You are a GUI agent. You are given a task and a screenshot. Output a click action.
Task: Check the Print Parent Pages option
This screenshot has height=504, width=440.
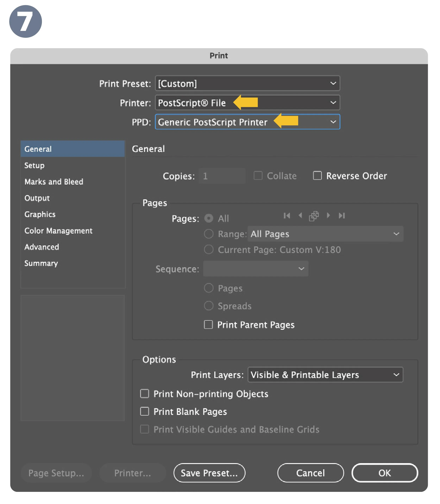point(208,325)
